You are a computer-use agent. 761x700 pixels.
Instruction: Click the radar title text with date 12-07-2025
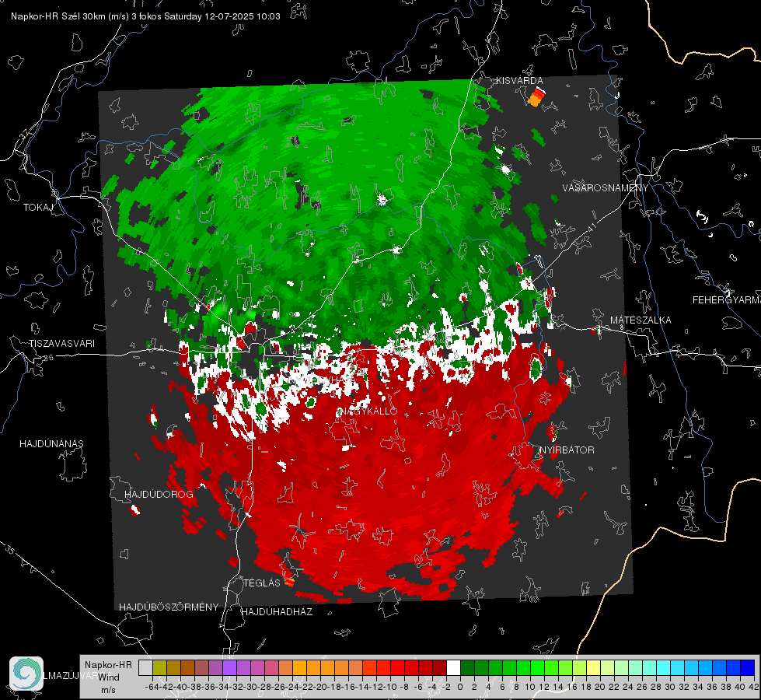[145, 16]
